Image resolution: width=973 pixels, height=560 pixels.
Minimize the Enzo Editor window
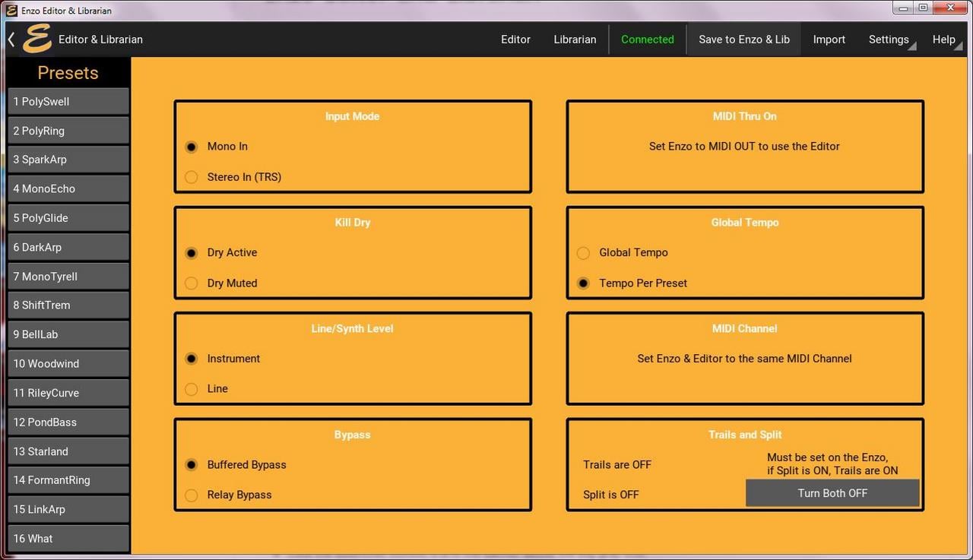click(x=905, y=8)
